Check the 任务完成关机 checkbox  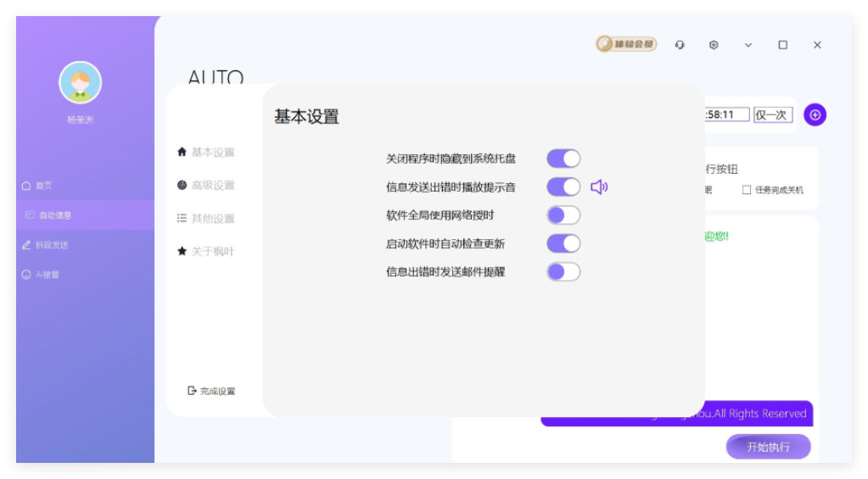coord(747,190)
